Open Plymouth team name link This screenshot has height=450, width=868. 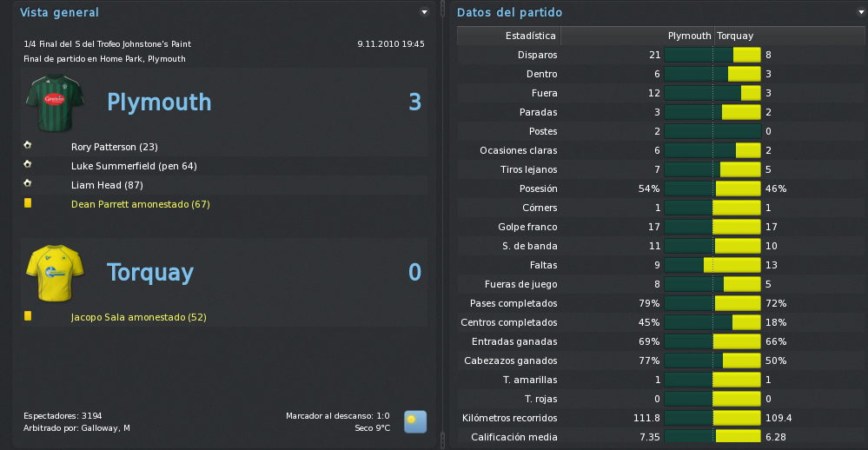coord(159,102)
